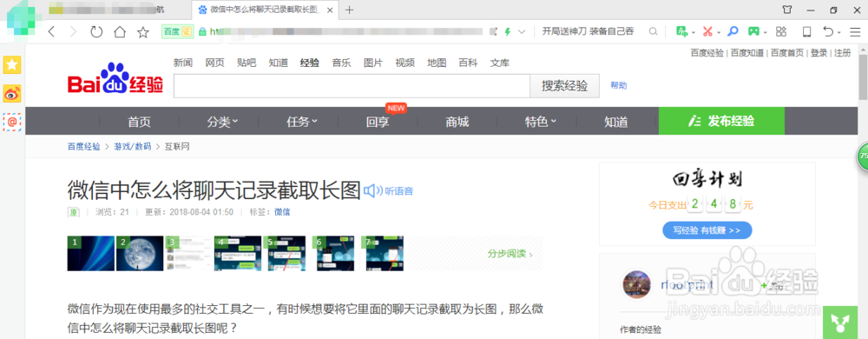Click the magnifier in browser search box
Screen dimensions: 868x339
coord(654,32)
